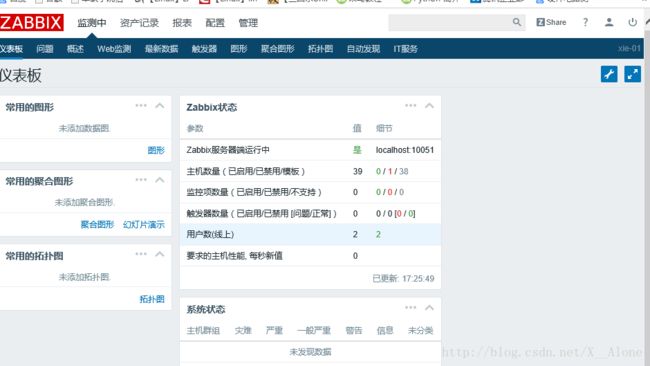Click the power logout icon
Image resolution: width=650 pixels, height=366 pixels.
(632, 22)
